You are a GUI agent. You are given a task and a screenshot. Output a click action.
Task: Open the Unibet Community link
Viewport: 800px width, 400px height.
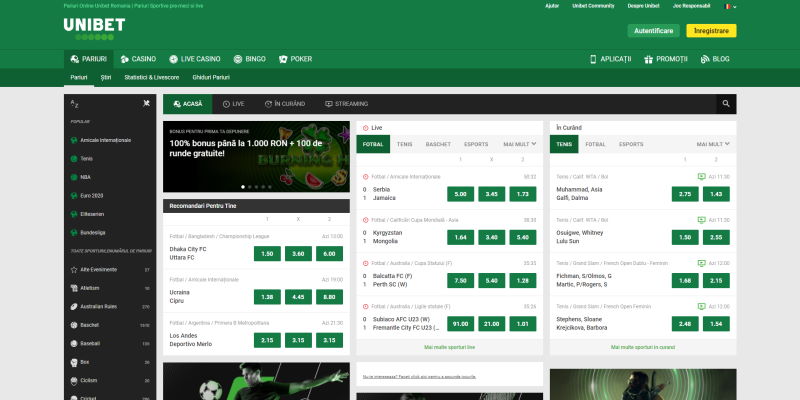click(593, 6)
